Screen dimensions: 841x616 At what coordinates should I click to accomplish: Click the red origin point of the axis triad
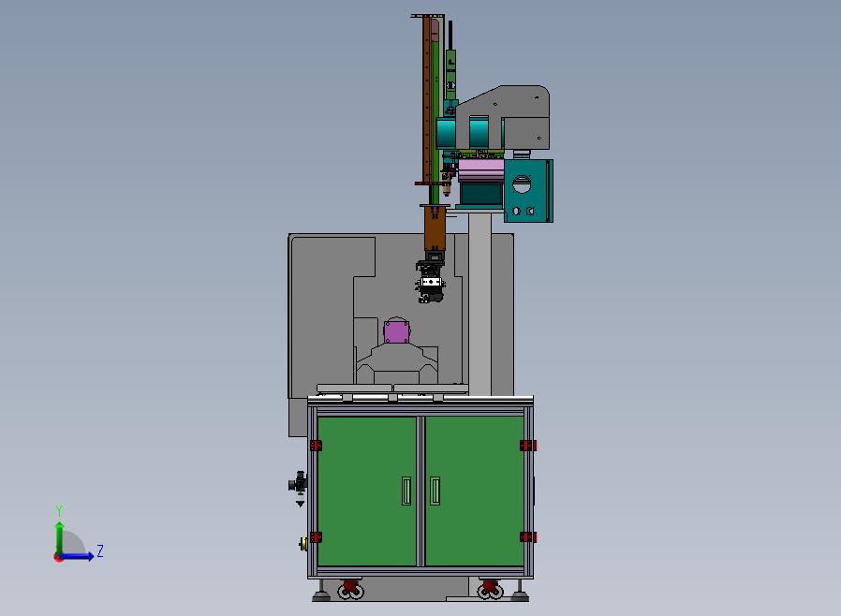point(58,558)
